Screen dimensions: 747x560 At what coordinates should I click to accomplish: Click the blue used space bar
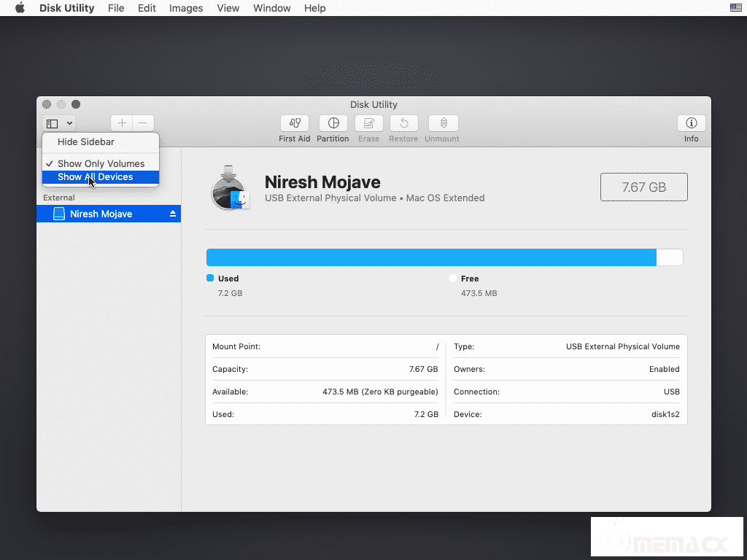click(x=430, y=257)
